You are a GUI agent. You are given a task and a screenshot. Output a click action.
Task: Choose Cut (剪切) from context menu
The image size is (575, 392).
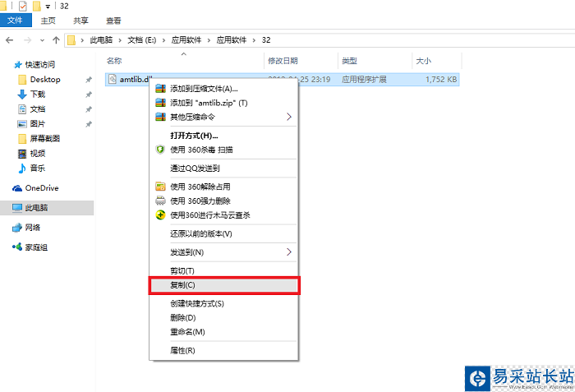click(x=224, y=271)
